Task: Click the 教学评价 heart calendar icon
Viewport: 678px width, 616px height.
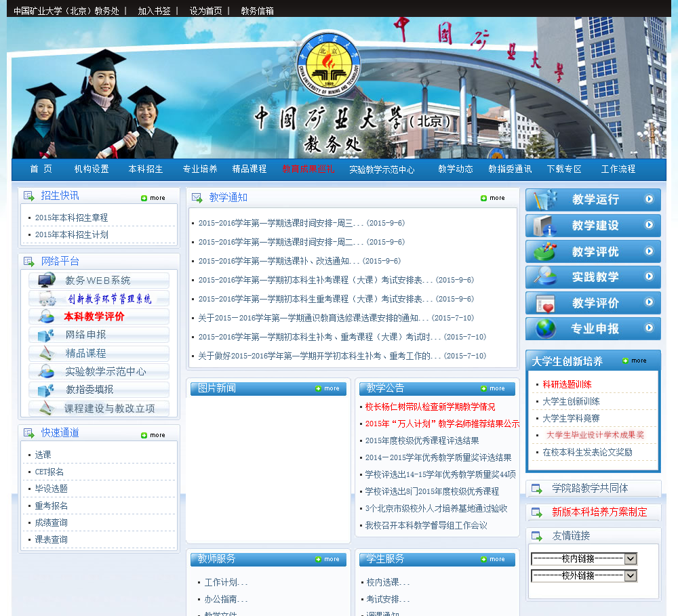Action: pyautogui.click(x=545, y=303)
